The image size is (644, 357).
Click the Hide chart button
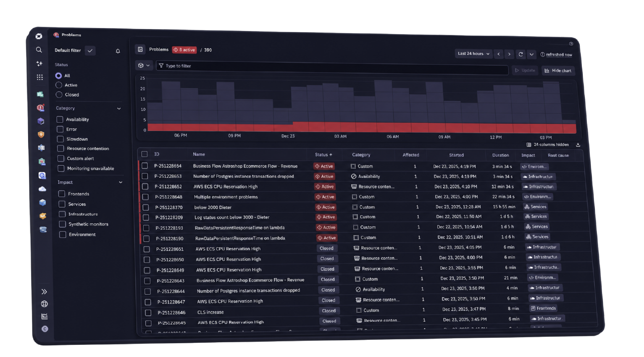tap(558, 71)
